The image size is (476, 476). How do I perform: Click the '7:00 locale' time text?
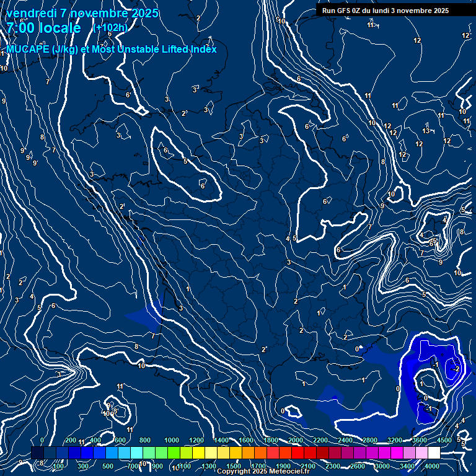click(x=43, y=28)
